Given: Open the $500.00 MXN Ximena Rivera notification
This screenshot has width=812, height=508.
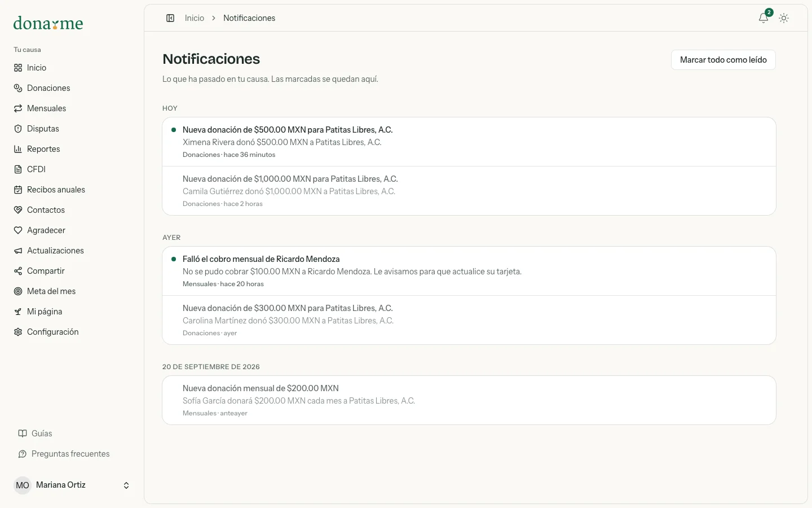Looking at the screenshot, I should pos(469,142).
